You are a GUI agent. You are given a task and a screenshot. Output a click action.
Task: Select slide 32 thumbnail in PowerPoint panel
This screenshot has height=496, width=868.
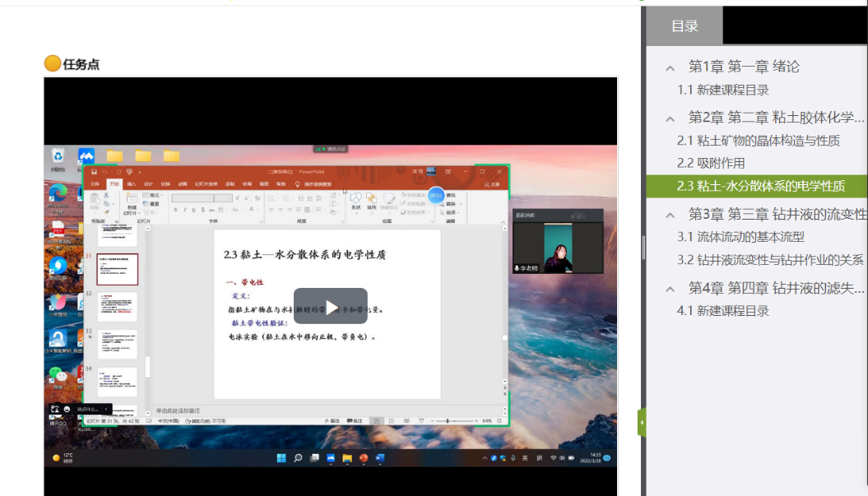[x=118, y=306]
